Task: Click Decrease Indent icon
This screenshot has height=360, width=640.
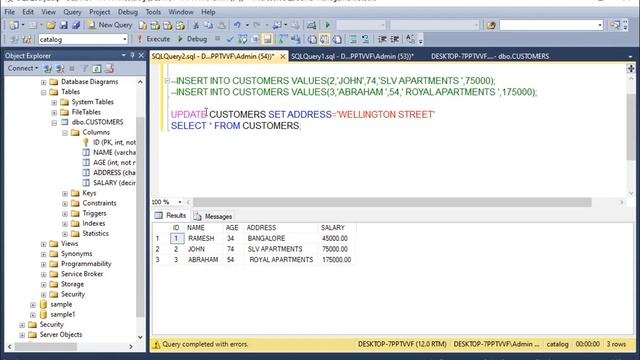Action: pos(382,39)
